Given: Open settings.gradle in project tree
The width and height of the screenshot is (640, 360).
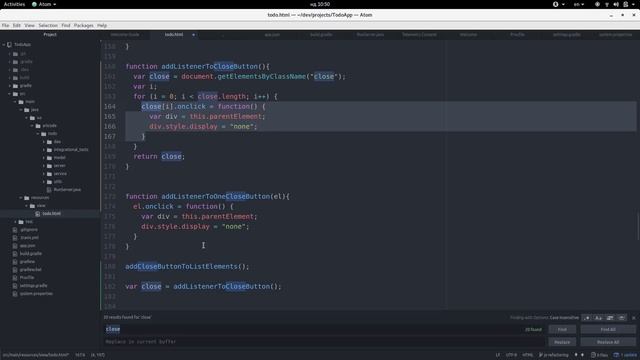Looking at the screenshot, I should (x=33, y=286).
